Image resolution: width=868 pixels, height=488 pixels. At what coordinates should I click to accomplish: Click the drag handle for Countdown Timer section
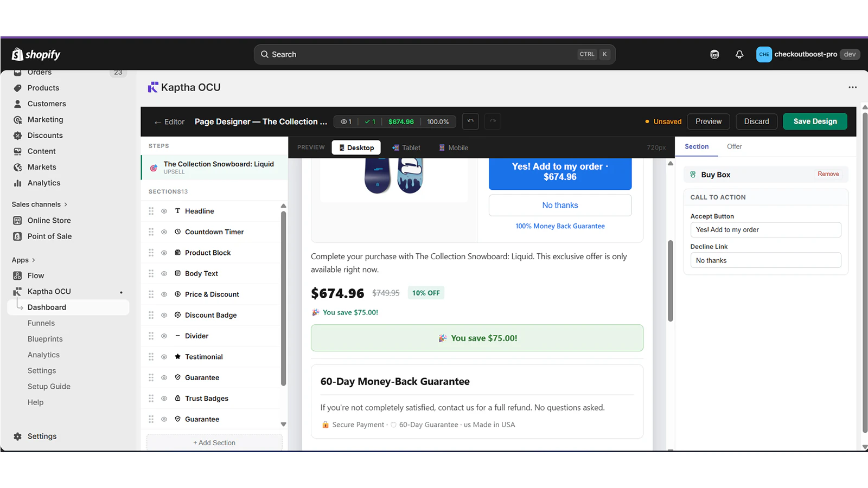coord(151,232)
